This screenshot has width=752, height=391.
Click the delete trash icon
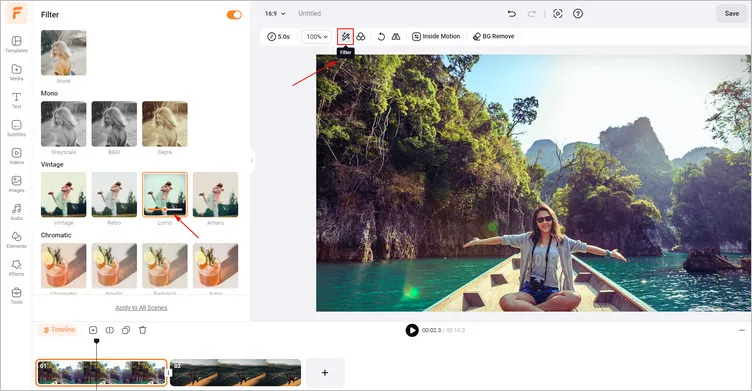coord(142,330)
